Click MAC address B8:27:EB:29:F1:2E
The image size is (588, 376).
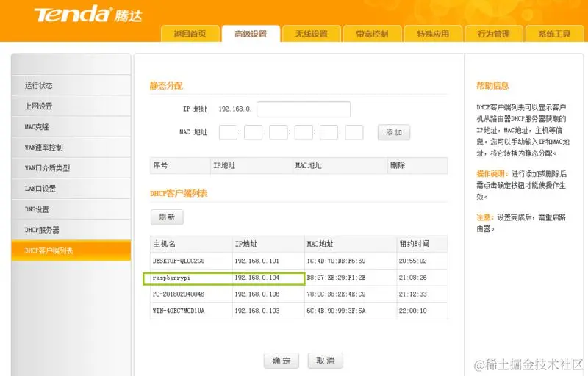(x=336, y=278)
